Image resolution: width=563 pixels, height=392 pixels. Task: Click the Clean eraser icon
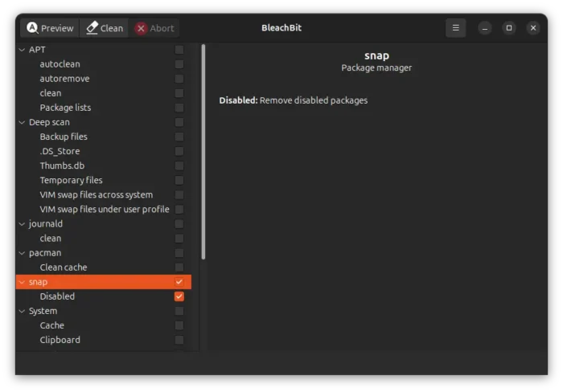pos(92,28)
